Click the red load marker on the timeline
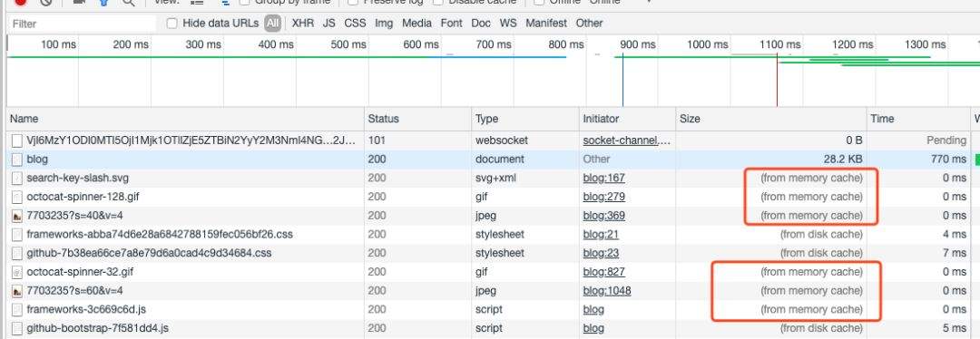 (x=777, y=80)
